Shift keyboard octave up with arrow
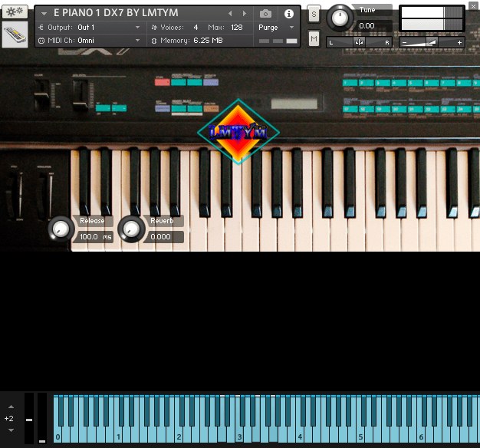The height and width of the screenshot is (448, 480). click(x=11, y=407)
